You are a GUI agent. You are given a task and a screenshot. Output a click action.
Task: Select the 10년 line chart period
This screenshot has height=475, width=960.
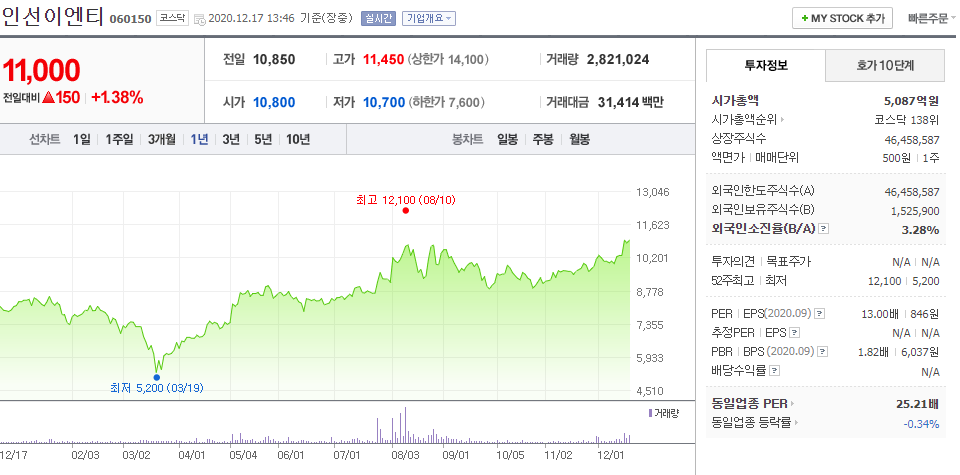point(298,140)
